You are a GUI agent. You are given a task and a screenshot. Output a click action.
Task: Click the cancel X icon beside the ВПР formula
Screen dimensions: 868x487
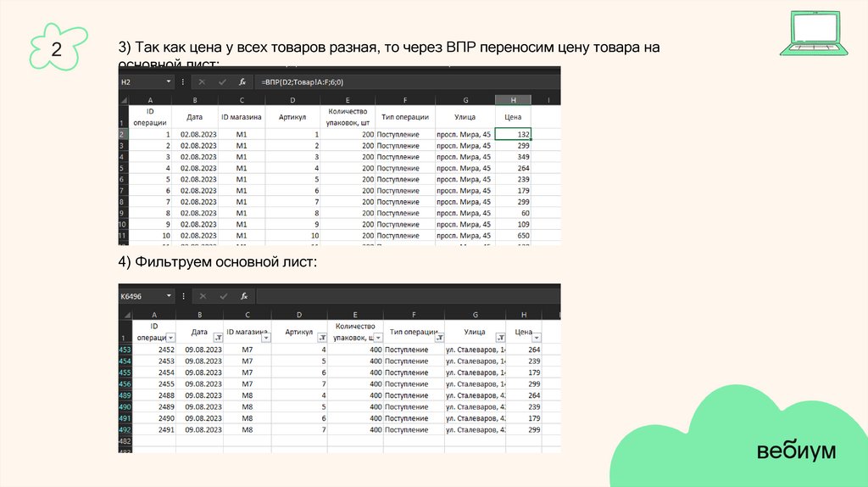202,82
